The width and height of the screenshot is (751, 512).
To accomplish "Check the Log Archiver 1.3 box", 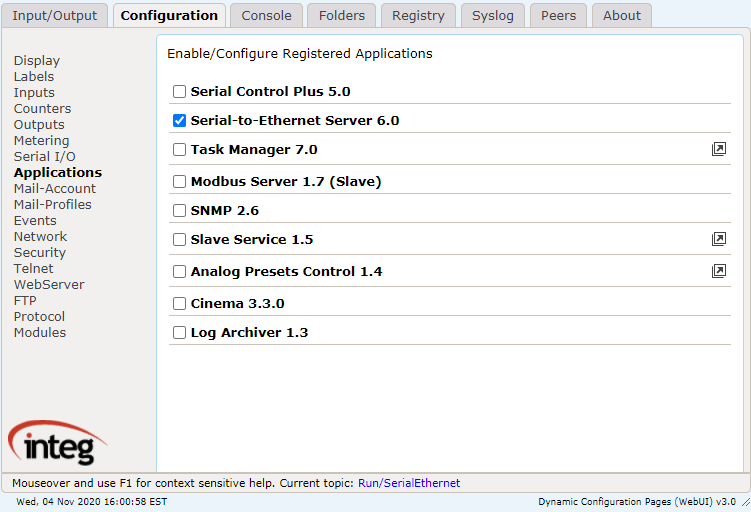I will tap(179, 332).
